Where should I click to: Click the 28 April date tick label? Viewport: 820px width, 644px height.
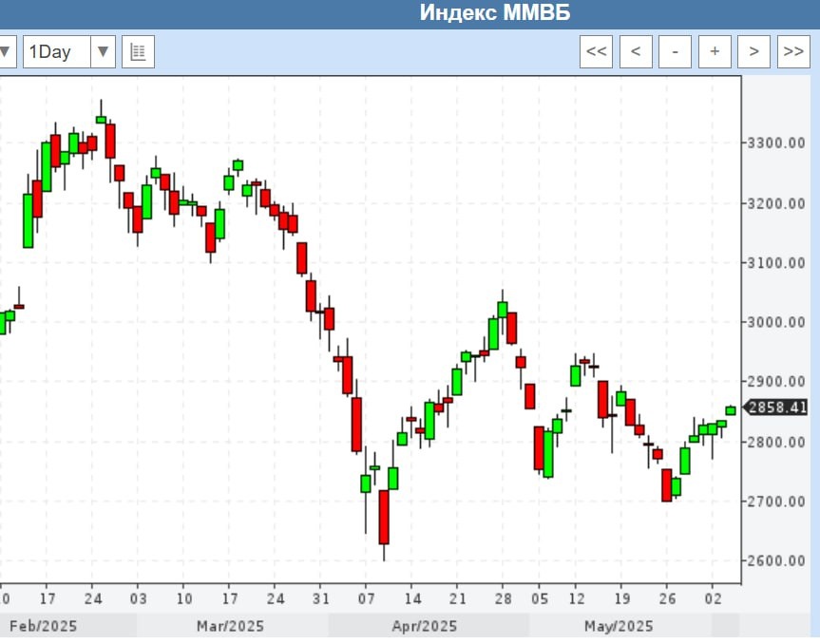(503, 599)
